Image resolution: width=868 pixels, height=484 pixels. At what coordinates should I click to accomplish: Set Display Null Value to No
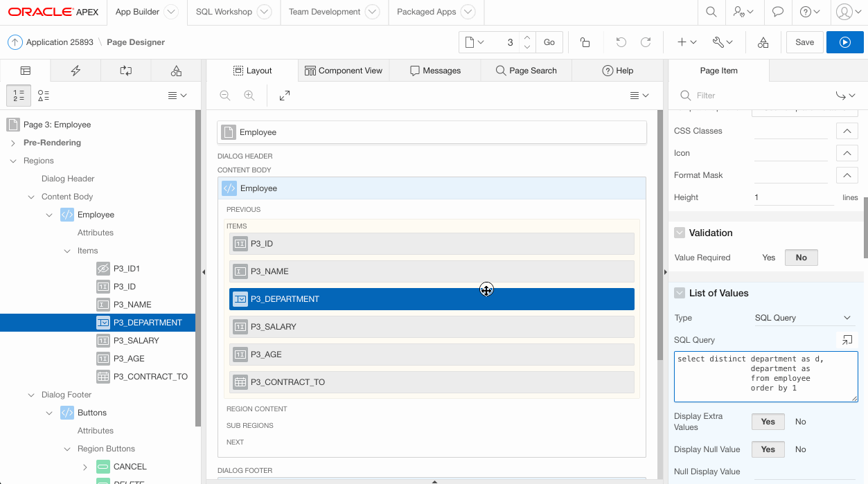[800, 449]
